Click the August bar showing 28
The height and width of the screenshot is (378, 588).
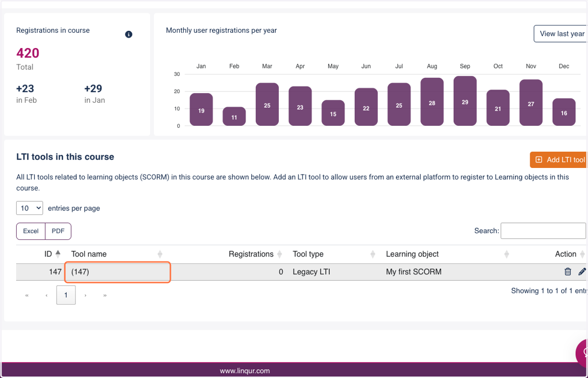click(x=432, y=102)
